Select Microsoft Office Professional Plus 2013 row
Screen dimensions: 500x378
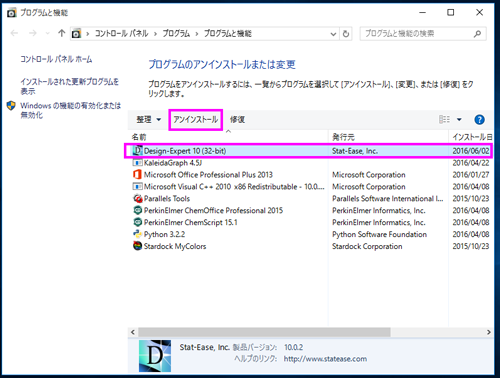coord(311,175)
